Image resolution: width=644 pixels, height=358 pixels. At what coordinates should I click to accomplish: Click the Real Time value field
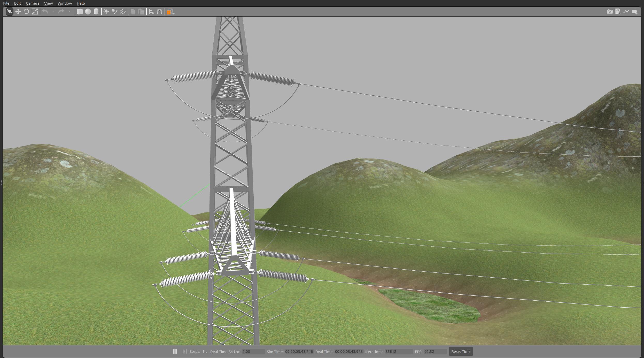tap(349, 352)
